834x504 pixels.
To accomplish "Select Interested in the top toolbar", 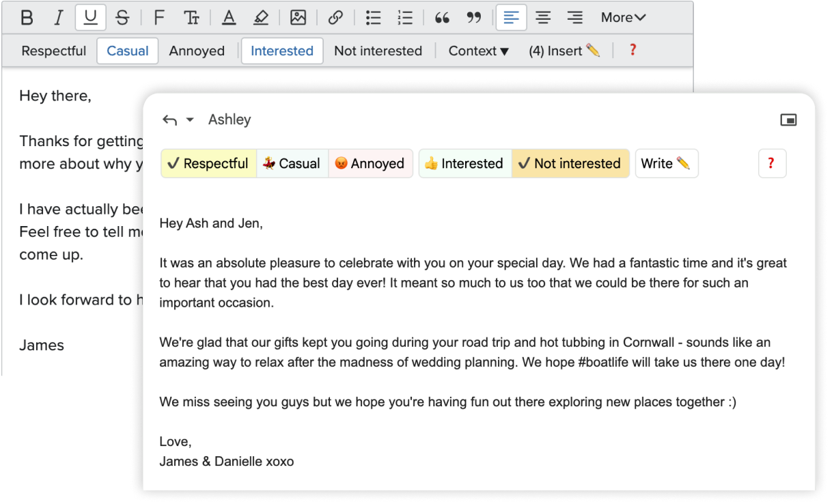I will (282, 51).
